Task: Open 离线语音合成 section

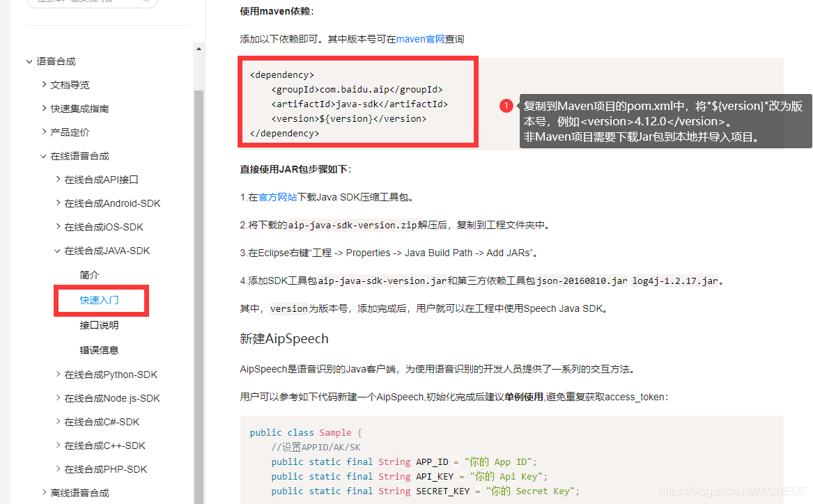Action: 80,493
